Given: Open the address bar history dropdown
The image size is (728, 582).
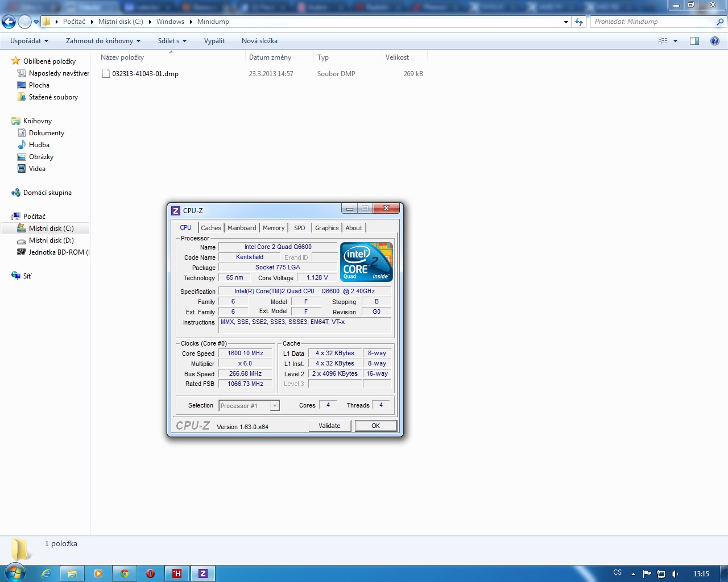Looking at the screenshot, I should coord(566,22).
